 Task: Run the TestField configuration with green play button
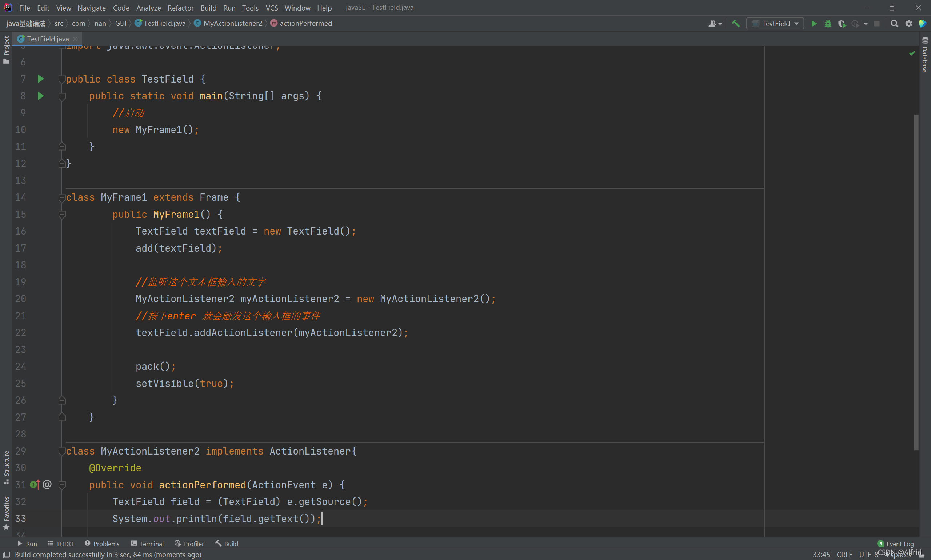(x=814, y=23)
